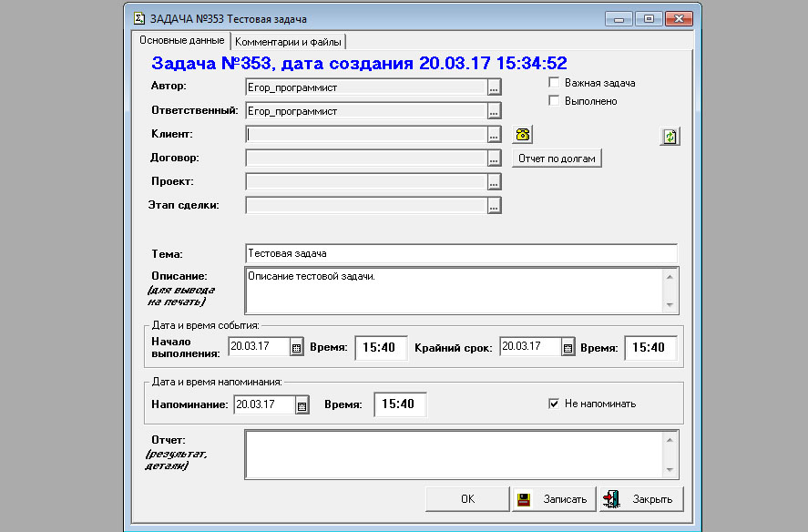Viewport: 808px width, 532px height.
Task: Open Ответственный selection with ellipsis button
Action: point(494,111)
